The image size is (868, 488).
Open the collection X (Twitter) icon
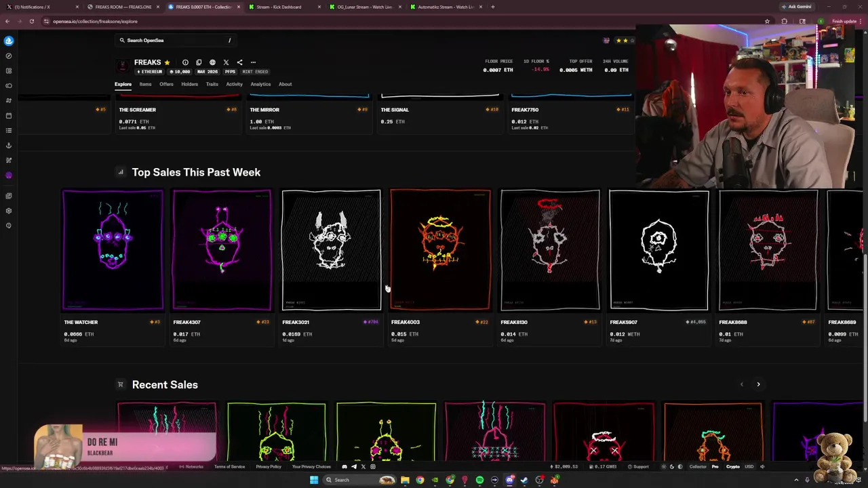[226, 62]
